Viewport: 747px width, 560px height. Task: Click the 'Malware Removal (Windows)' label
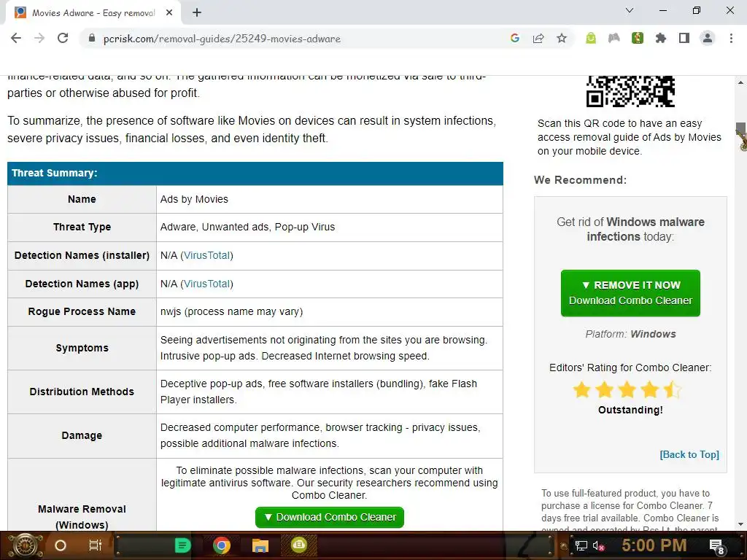click(82, 517)
